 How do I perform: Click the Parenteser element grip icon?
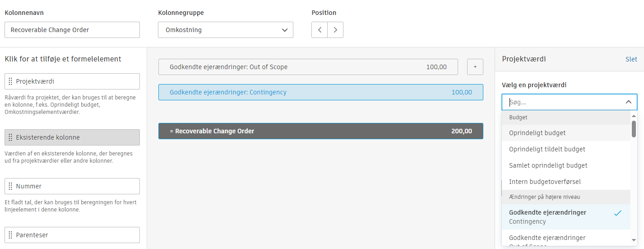[10, 235]
